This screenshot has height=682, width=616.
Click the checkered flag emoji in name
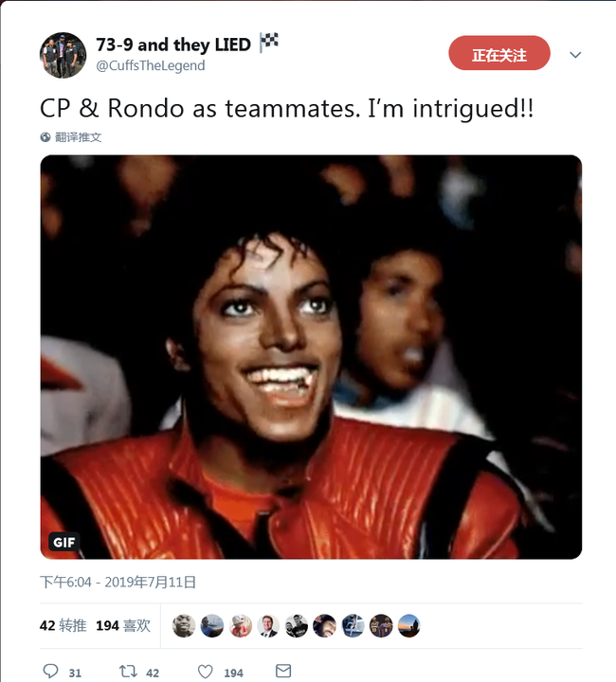pos(269,43)
